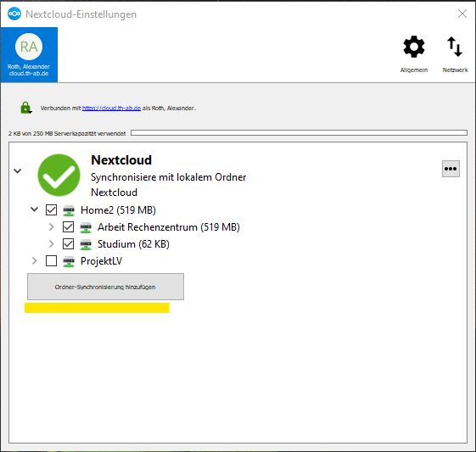Viewport: 476px width, 452px height.
Task: Expand the Arbeit Rechenzentrum folder
Action: pos(51,227)
